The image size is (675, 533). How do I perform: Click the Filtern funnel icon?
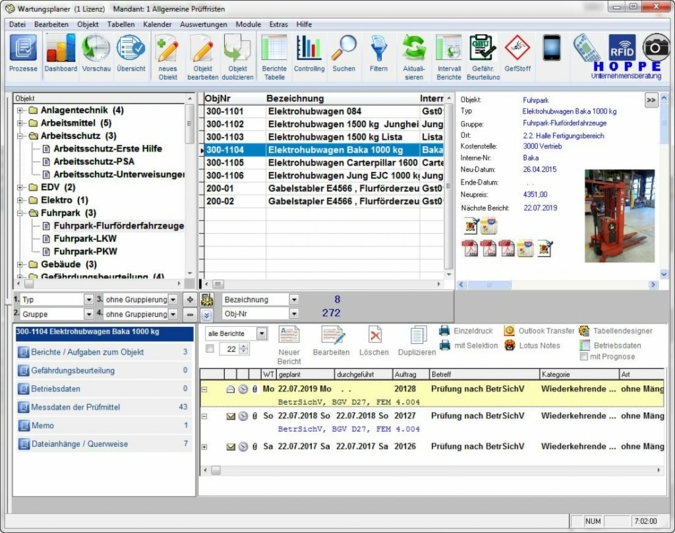click(378, 53)
